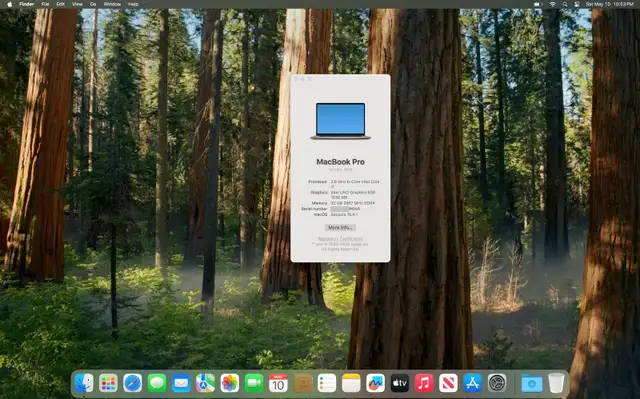640x399 pixels.
Task: Open the Go menu
Action: [x=93, y=4]
